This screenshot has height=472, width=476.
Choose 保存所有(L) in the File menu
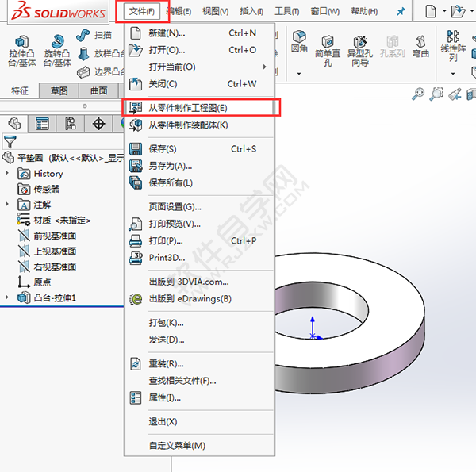click(x=199, y=183)
